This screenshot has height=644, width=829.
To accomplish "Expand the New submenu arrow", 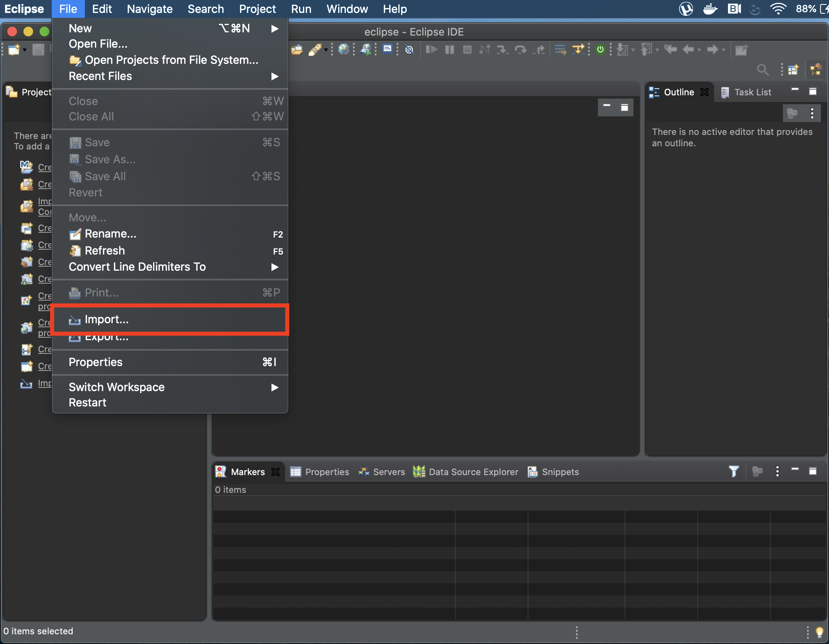I will click(275, 28).
